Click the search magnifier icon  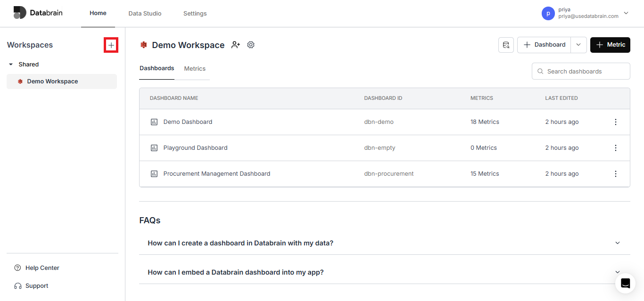coord(540,72)
